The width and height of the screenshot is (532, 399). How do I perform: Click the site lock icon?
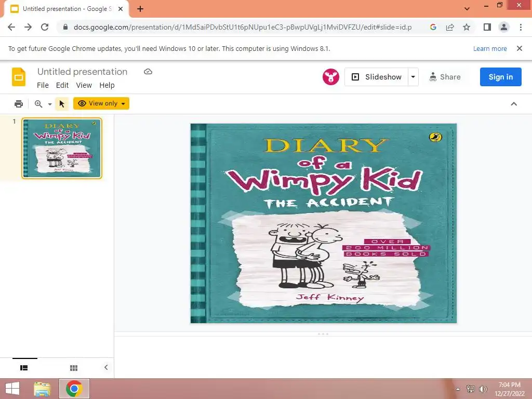[x=65, y=27]
